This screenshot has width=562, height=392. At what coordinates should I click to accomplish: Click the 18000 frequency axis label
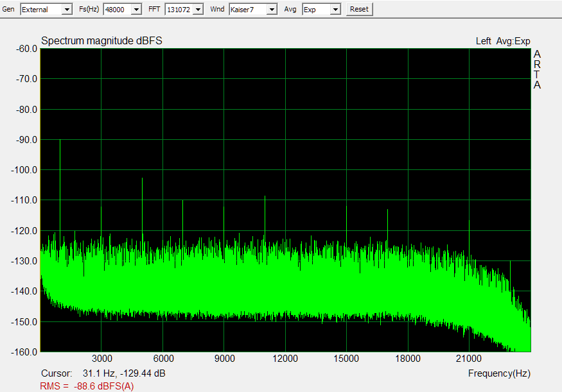(x=408, y=359)
